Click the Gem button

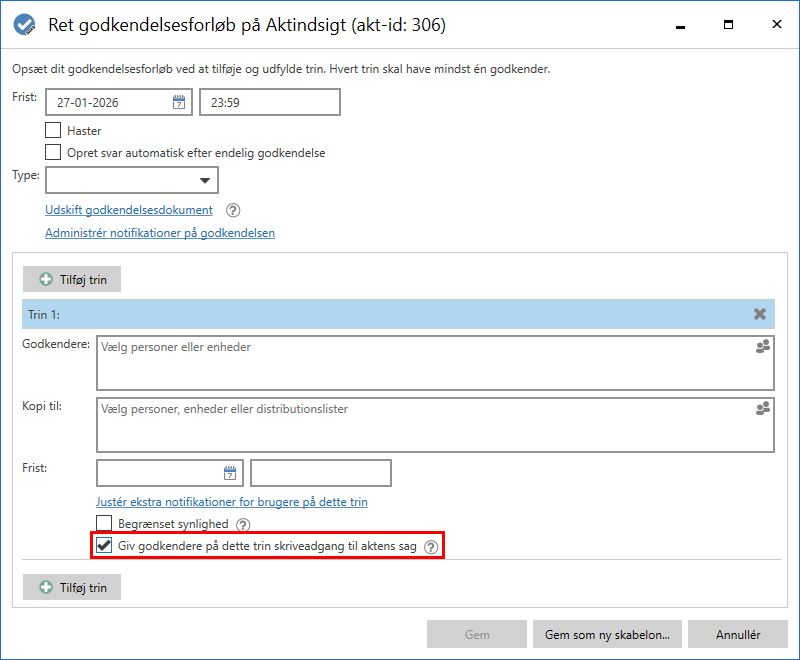477,634
